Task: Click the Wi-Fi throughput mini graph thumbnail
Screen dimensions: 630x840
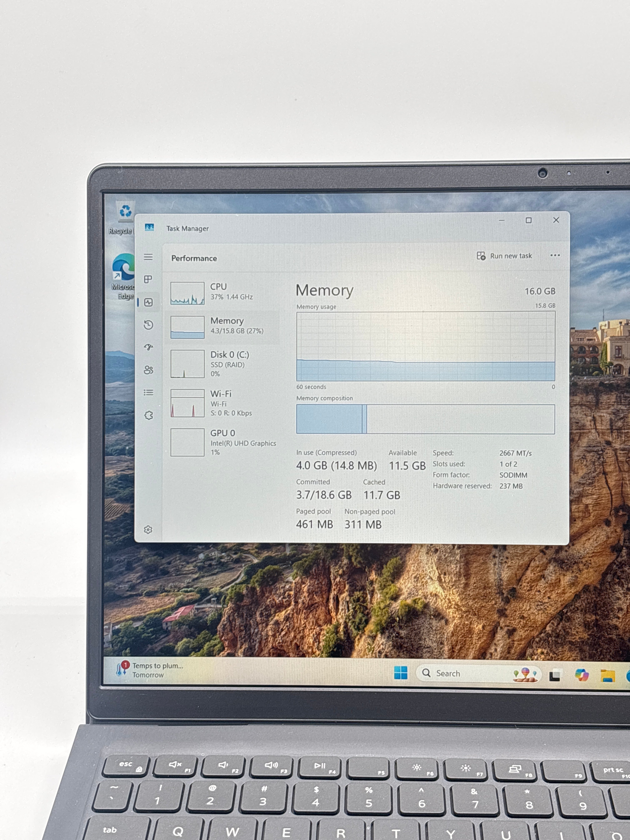Action: click(187, 403)
